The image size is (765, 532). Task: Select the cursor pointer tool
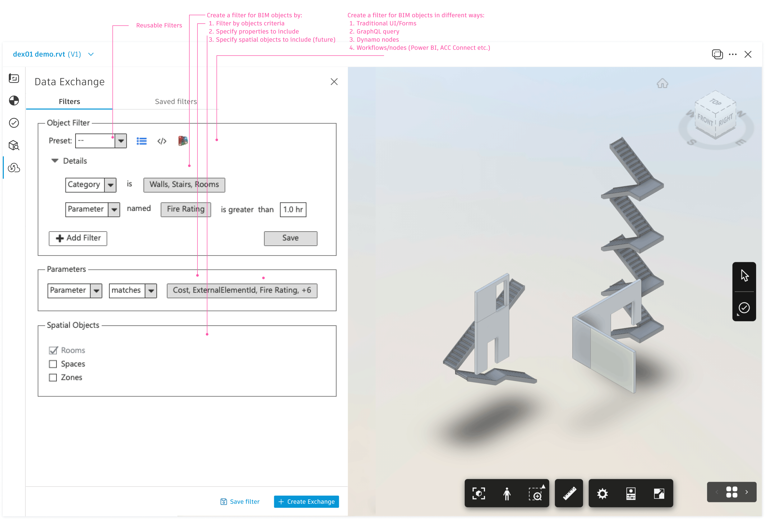[x=745, y=275]
